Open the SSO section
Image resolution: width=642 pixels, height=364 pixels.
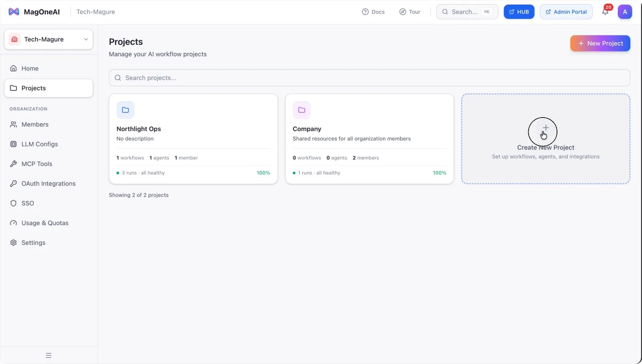pyautogui.click(x=49, y=203)
